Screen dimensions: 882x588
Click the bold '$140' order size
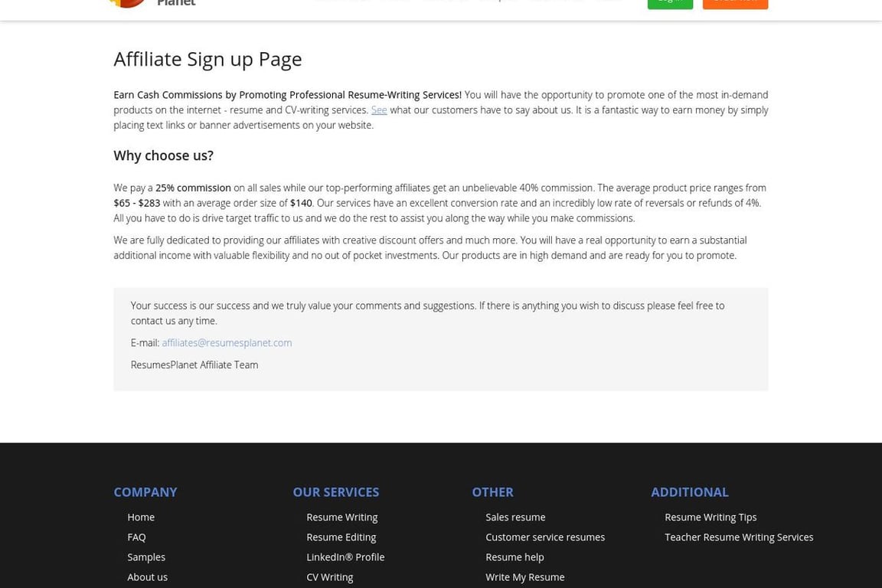(301, 203)
